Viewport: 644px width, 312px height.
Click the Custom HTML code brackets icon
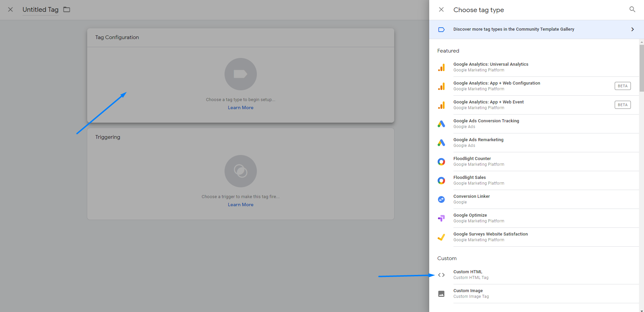point(441,275)
